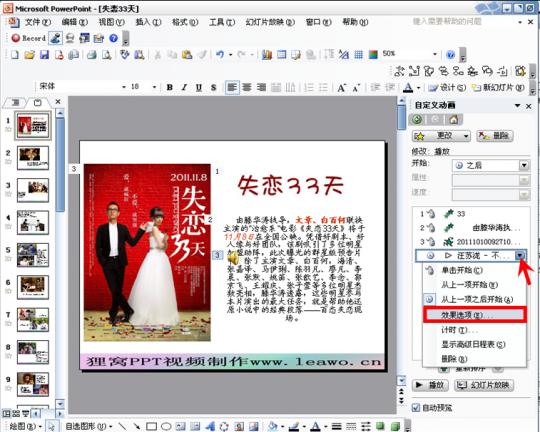Open the 幻灯片放映 menu
Screen dimensions: 540x432
[270, 22]
